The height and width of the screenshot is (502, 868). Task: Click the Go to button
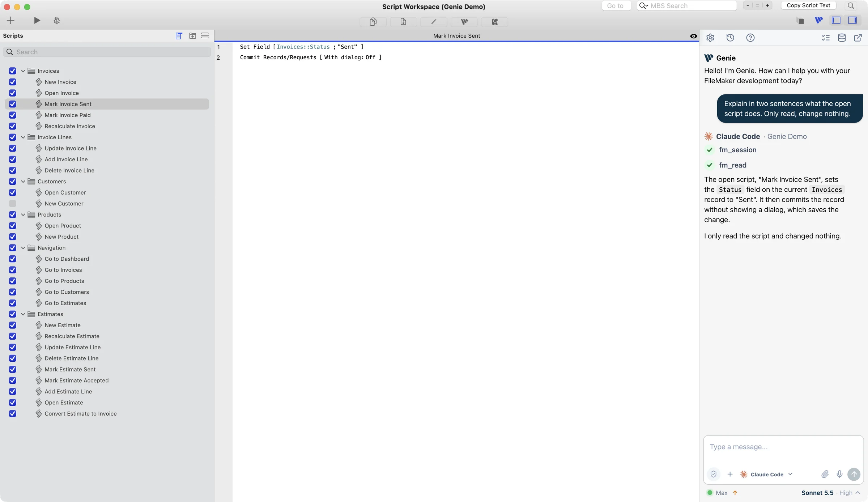click(x=616, y=6)
